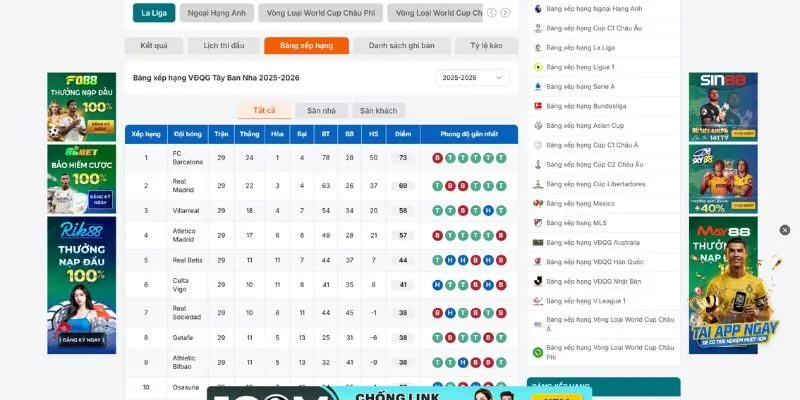Select the 'Sân khách' away filter
Viewport: 800px width, 400px height.
point(378,110)
